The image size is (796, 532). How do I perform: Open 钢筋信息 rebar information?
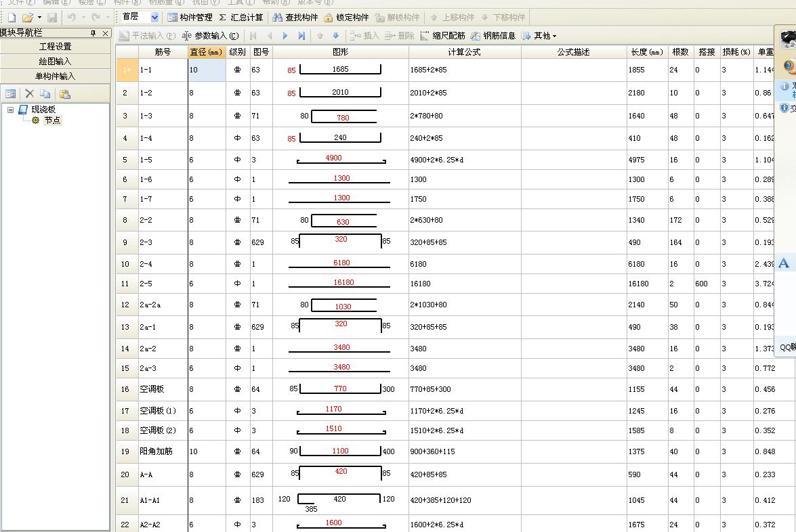click(x=474, y=36)
